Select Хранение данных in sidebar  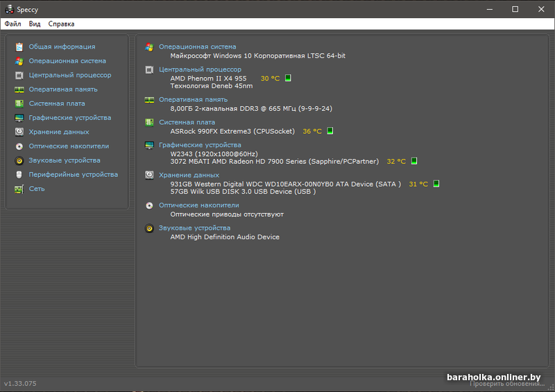coord(59,132)
